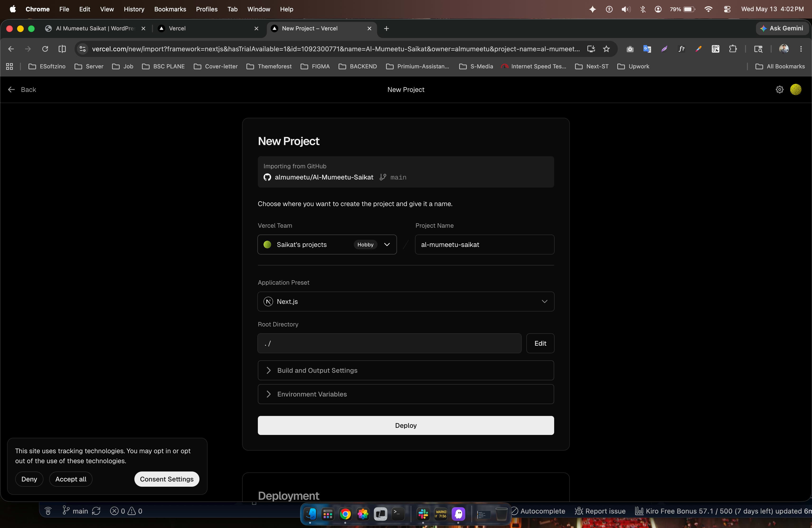This screenshot has width=812, height=528.
Task: Open the BSC PLANE bookmark folder
Action: (x=163, y=66)
